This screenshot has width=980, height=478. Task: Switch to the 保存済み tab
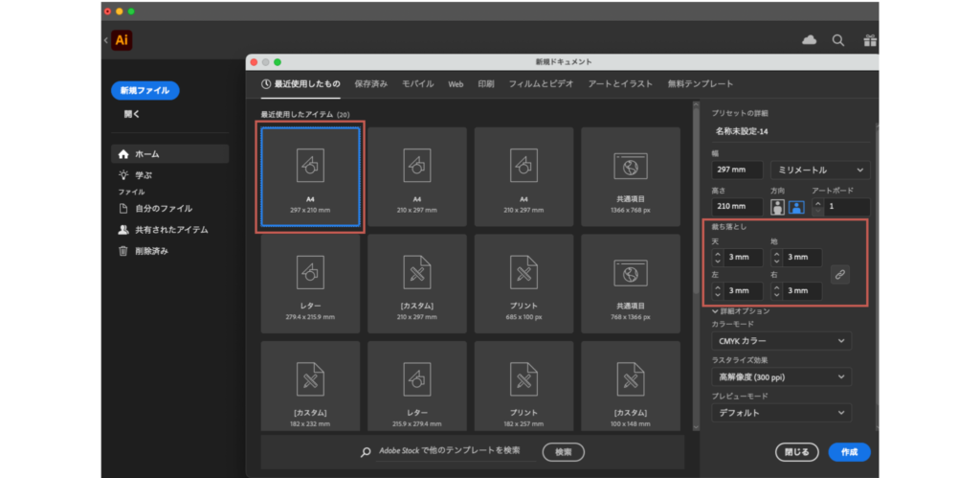(x=370, y=84)
